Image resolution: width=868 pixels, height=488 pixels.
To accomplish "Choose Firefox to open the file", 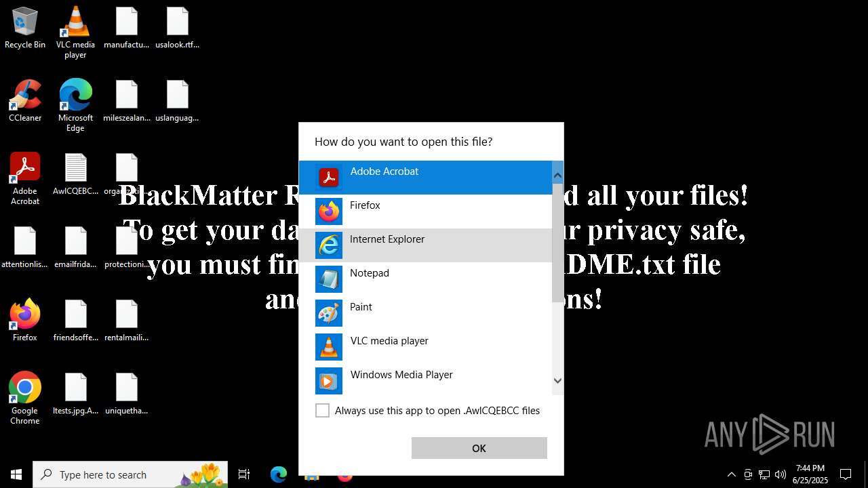I will click(425, 211).
